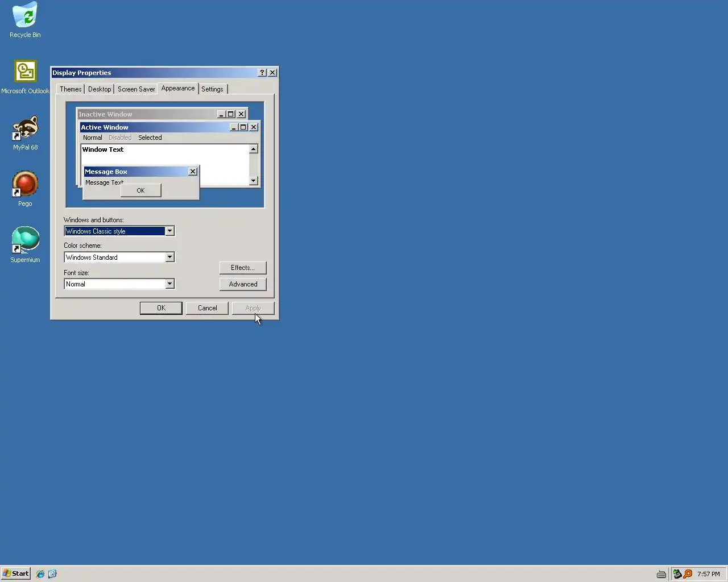
Task: Click the second quick launch icon beside Internet Explorer
Action: tap(52, 573)
